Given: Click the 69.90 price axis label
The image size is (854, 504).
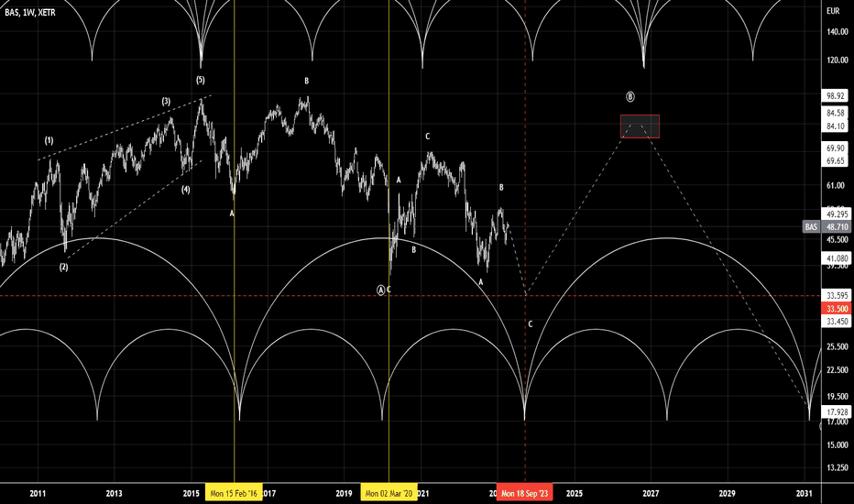Looking at the screenshot, I should click(835, 148).
